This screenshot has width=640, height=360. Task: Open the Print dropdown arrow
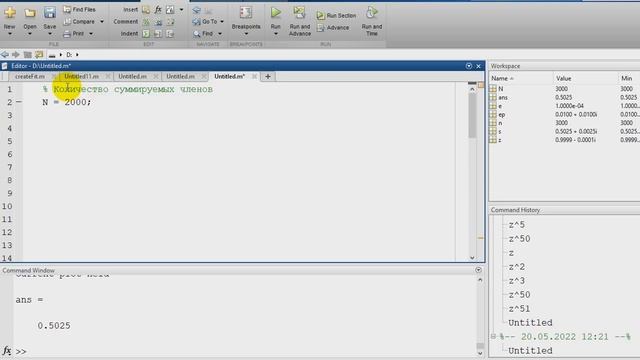pos(91,34)
